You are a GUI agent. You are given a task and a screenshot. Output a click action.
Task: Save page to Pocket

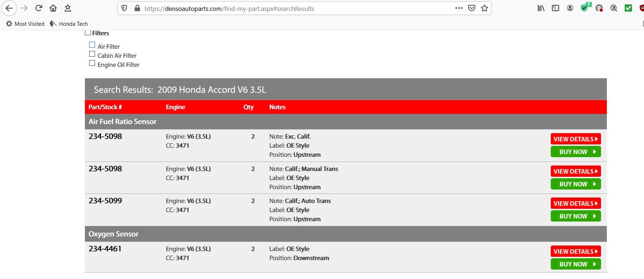[x=472, y=8]
